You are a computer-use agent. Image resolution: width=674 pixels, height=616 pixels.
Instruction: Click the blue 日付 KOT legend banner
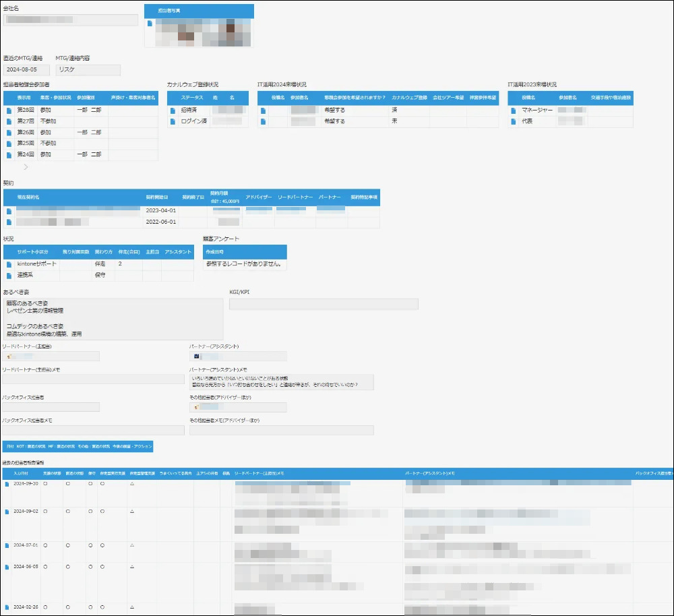coord(78,447)
